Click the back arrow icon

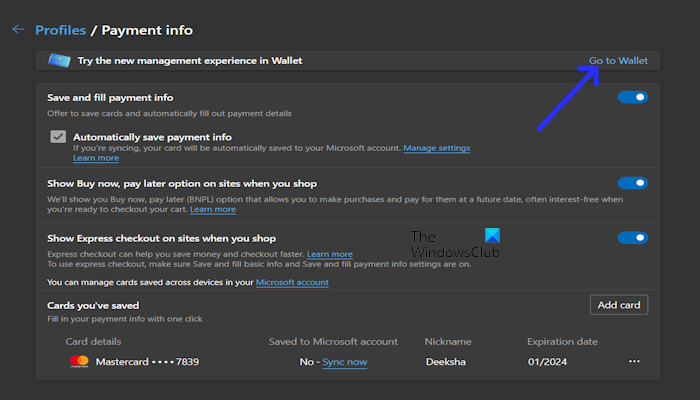(x=17, y=30)
